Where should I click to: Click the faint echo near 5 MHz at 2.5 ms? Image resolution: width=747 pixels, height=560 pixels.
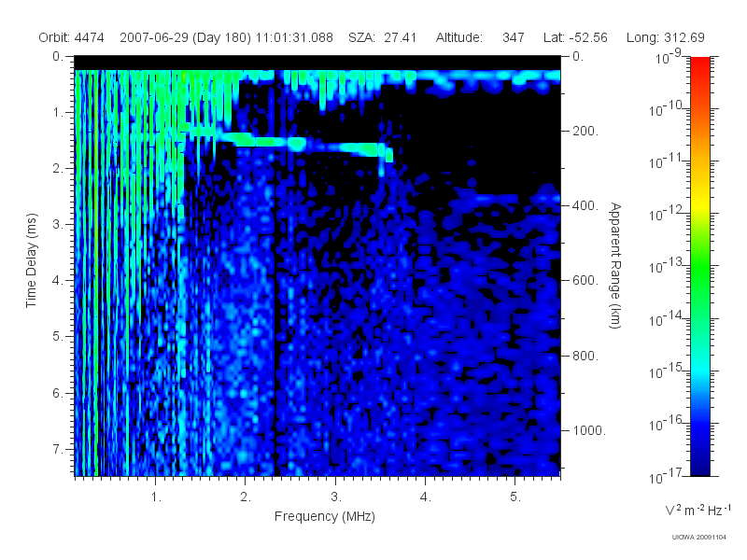coord(496,198)
